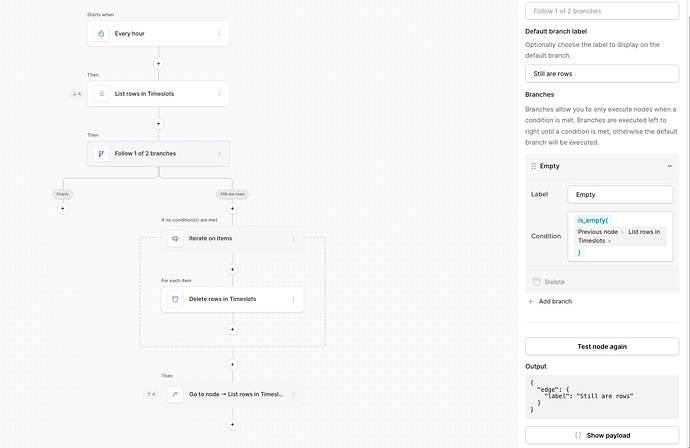Image resolution: width=690 pixels, height=448 pixels.
Task: Open the Every hour node options menu
Action: coord(220,33)
